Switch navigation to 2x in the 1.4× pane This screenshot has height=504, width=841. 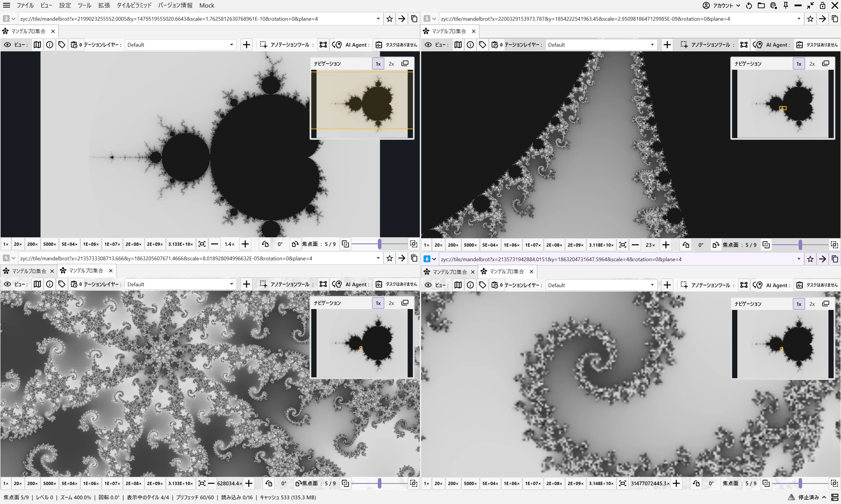click(391, 64)
